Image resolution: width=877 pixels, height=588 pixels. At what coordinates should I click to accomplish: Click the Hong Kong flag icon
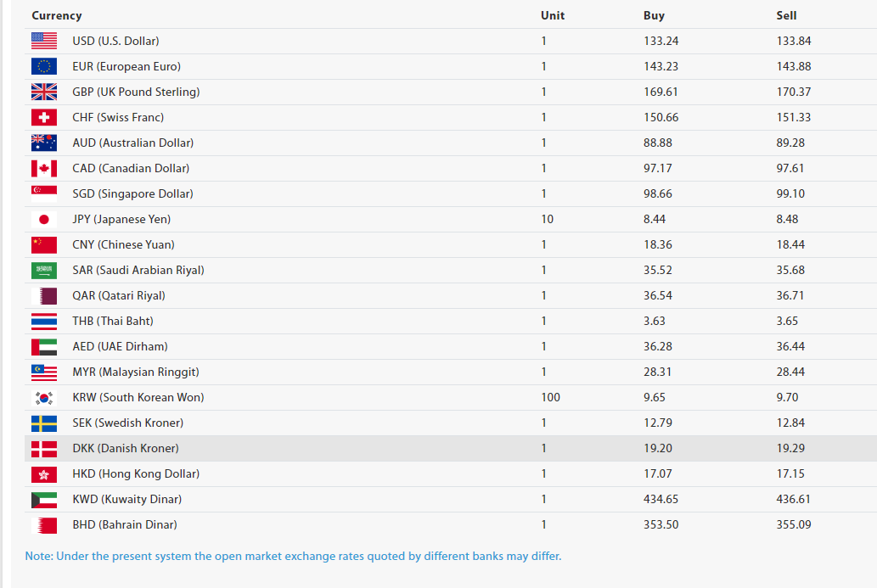coord(44,473)
